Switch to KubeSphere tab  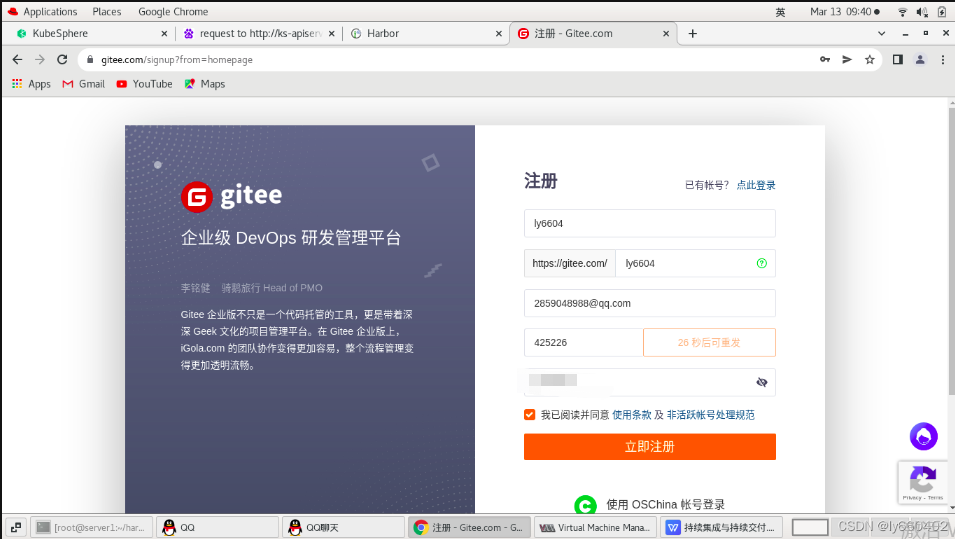[x=87, y=33]
